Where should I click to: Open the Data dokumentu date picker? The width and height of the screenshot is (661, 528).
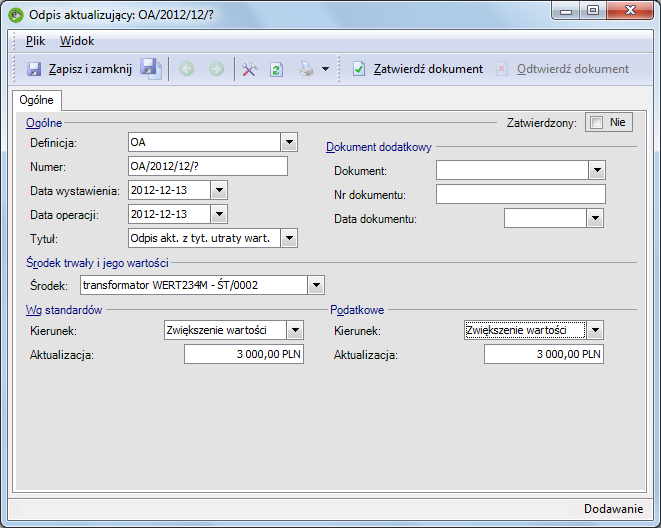(x=595, y=218)
